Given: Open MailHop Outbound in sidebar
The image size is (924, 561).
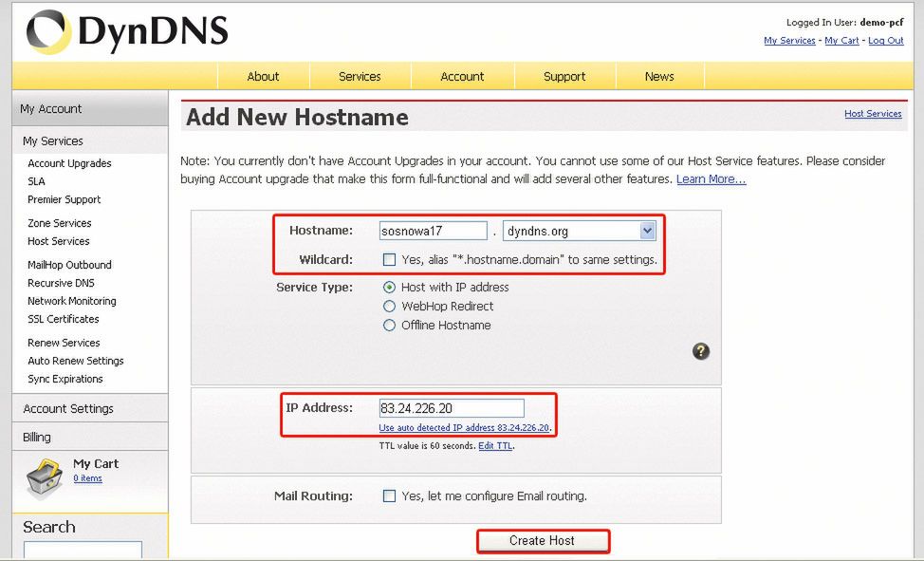Looking at the screenshot, I should [69, 265].
